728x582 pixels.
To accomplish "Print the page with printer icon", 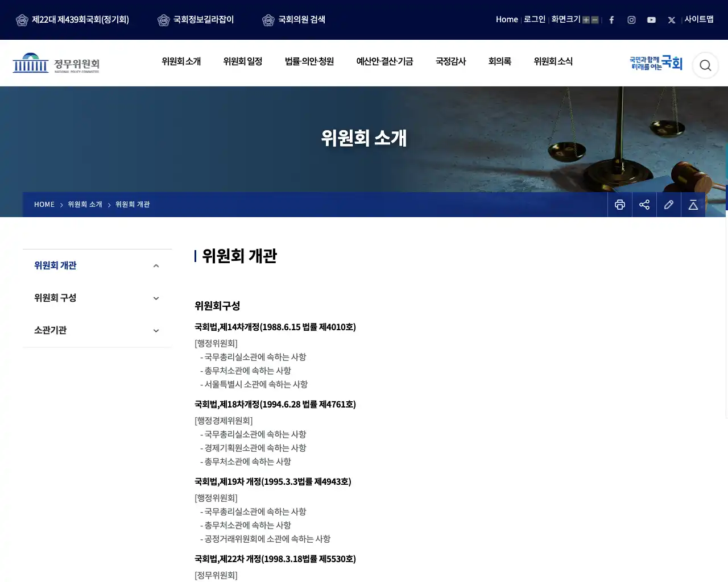I will [x=620, y=205].
